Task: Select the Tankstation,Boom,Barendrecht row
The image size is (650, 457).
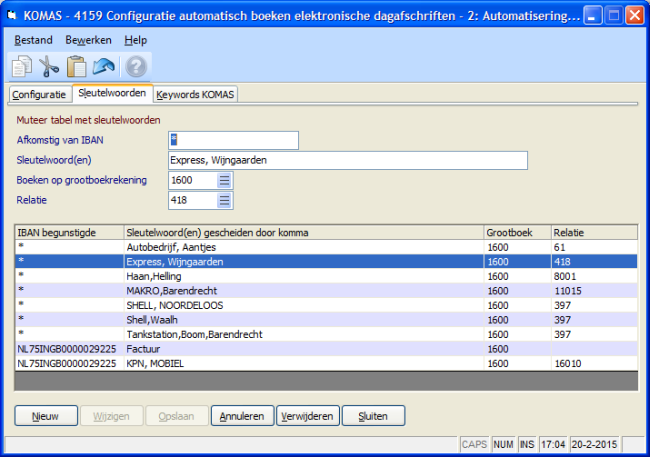Action: [x=326, y=334]
